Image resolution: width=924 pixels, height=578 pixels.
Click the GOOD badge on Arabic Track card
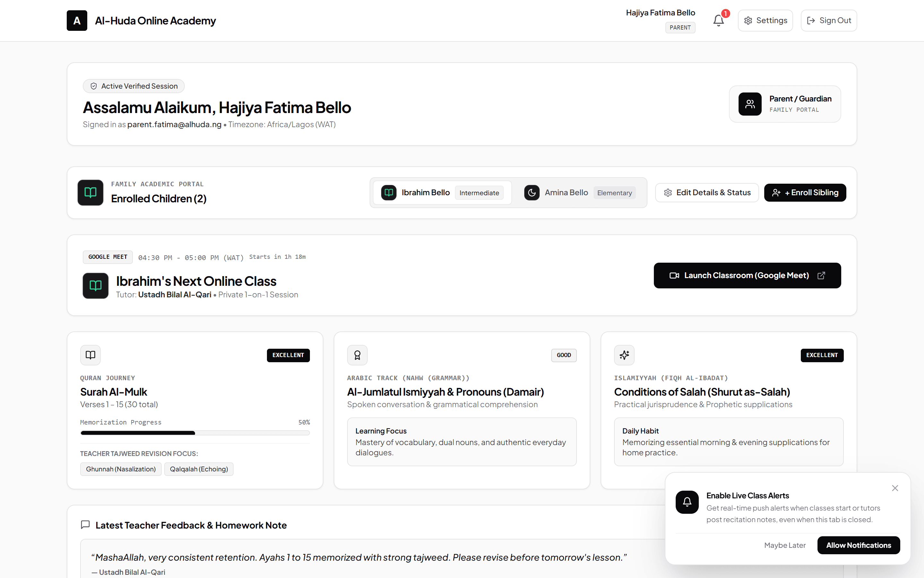[564, 355]
